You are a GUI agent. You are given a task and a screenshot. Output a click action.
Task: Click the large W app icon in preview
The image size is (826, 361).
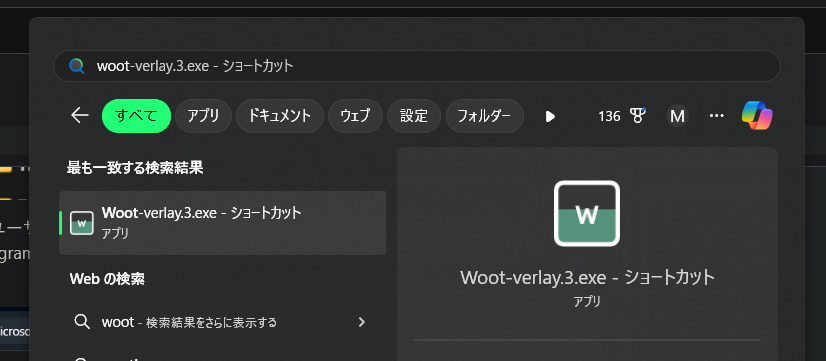[x=587, y=213]
